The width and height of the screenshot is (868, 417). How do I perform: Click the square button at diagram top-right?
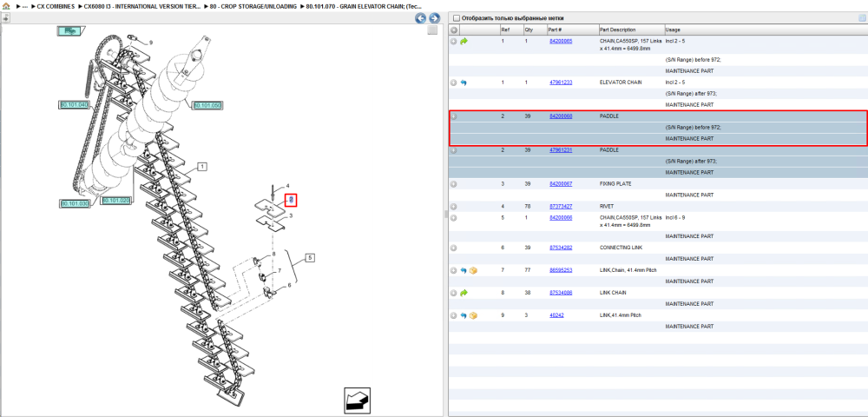click(x=432, y=30)
